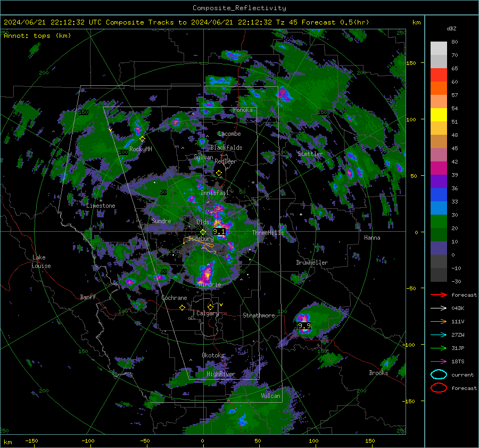Click the cyan 27ZW arrow legend icon
Image resolution: width=479 pixels, height=448 pixels.
439,335
